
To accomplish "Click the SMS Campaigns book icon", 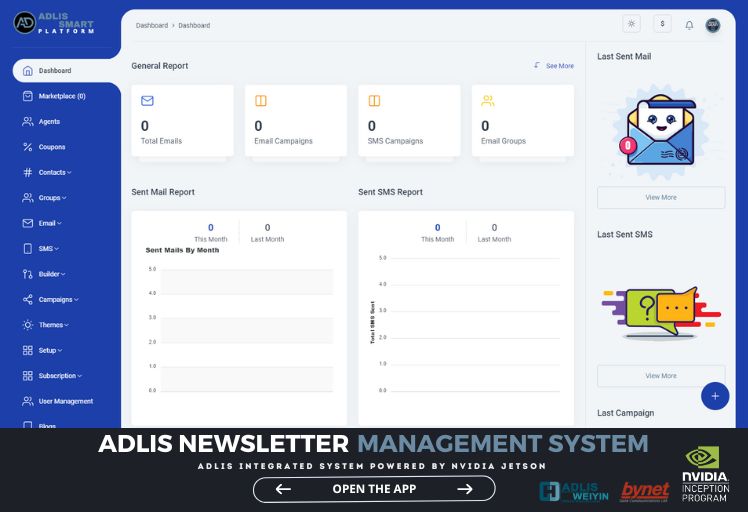I will click(374, 101).
